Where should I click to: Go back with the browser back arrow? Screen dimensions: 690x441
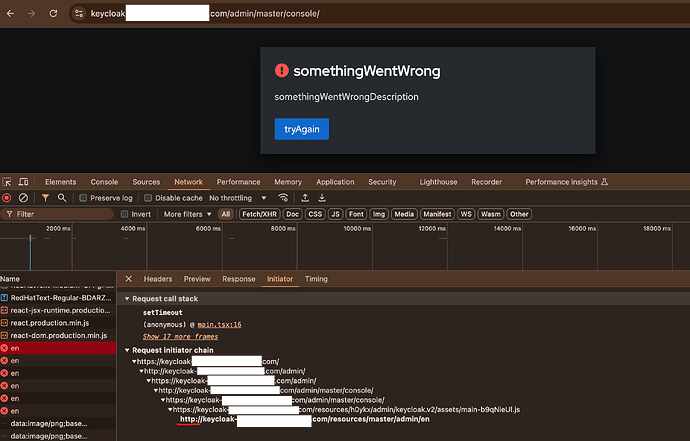pos(10,14)
